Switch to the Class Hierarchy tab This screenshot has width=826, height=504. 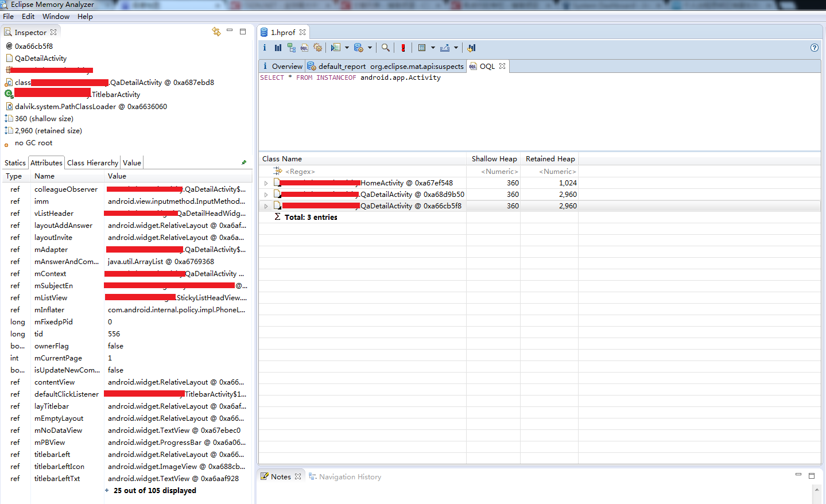(x=92, y=163)
